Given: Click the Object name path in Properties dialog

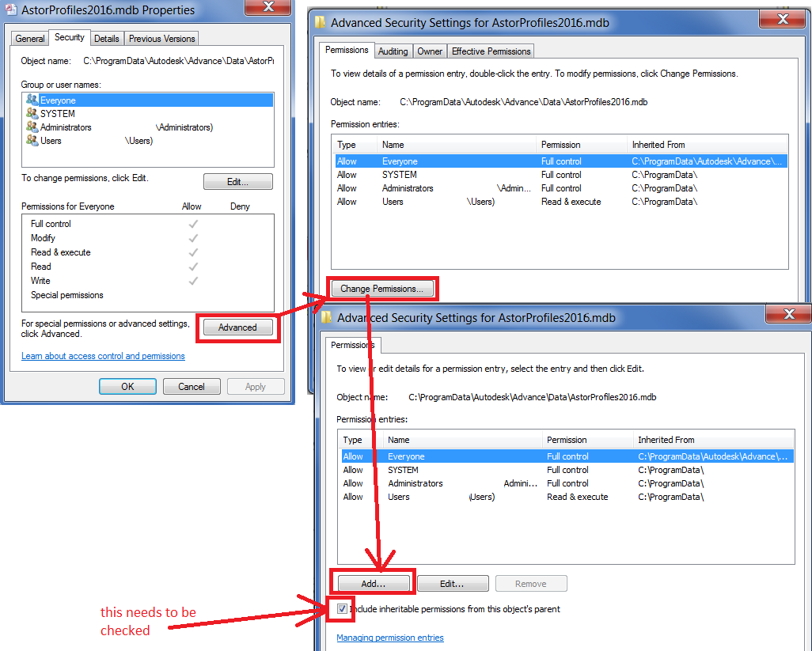Looking at the screenshot, I should (x=178, y=61).
